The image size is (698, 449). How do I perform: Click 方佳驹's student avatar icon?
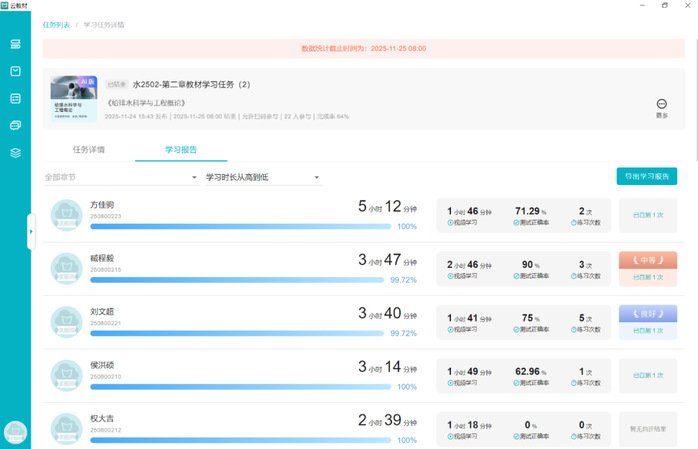click(67, 214)
